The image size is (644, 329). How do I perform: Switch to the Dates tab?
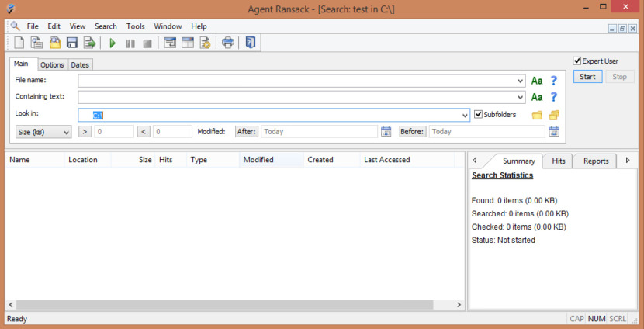[x=80, y=64]
